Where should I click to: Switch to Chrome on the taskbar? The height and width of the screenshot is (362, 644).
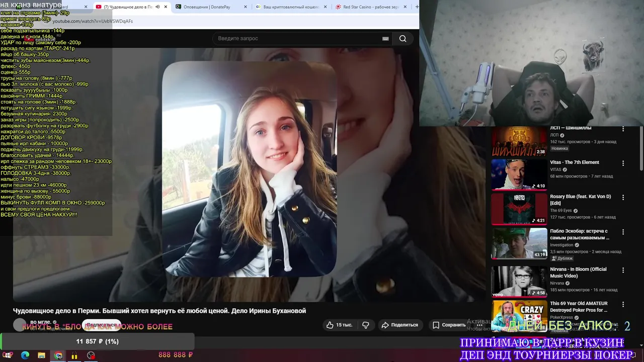(58, 355)
